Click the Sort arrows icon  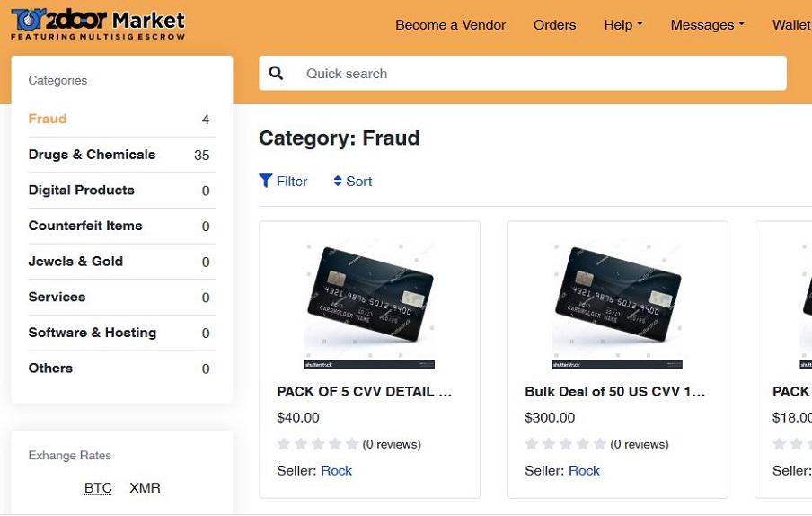pyautogui.click(x=338, y=181)
